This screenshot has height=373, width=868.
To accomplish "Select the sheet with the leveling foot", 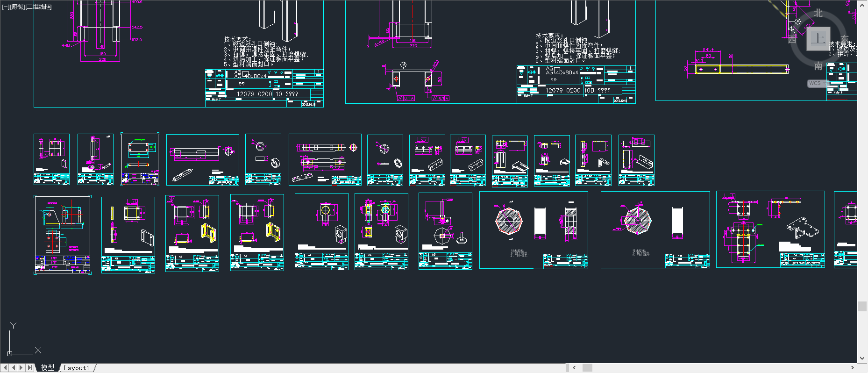I will point(445,231).
